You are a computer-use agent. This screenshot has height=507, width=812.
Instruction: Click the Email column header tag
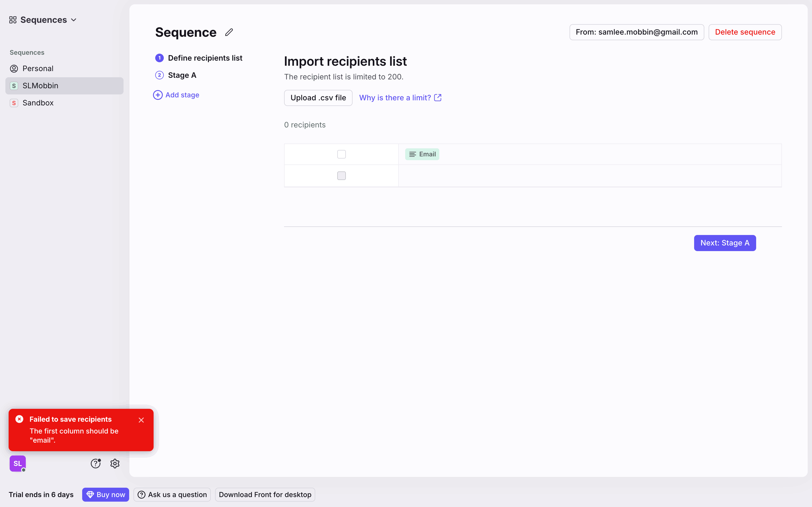tap(422, 154)
